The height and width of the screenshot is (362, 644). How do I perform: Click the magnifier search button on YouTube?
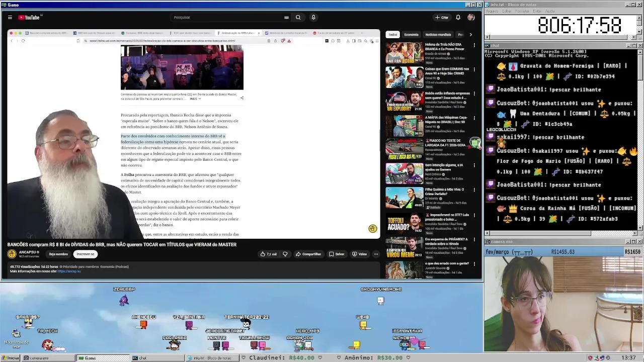point(298,17)
